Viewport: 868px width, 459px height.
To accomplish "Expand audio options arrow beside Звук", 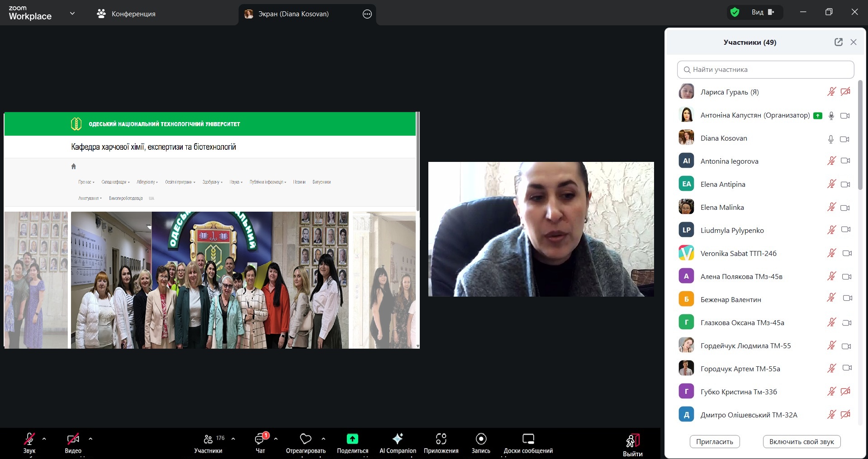I will click(x=44, y=439).
